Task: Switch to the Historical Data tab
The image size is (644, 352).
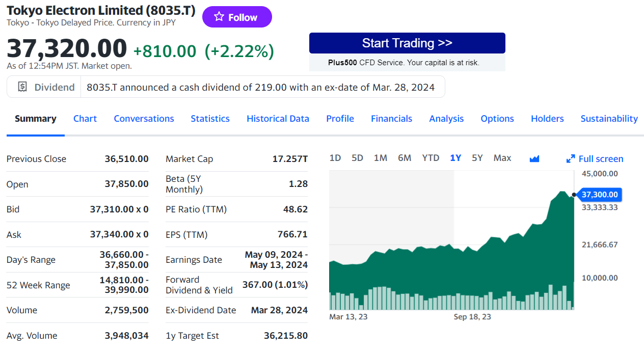Action: [x=278, y=119]
